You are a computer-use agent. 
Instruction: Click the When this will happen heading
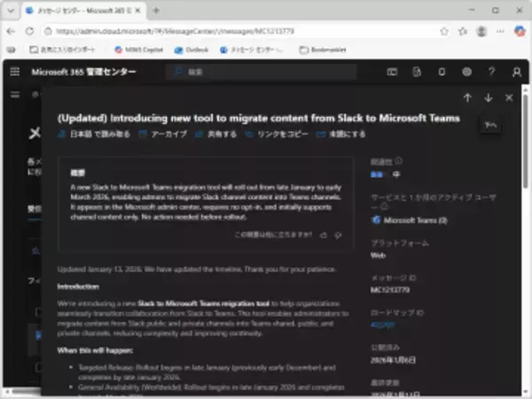tap(95, 350)
